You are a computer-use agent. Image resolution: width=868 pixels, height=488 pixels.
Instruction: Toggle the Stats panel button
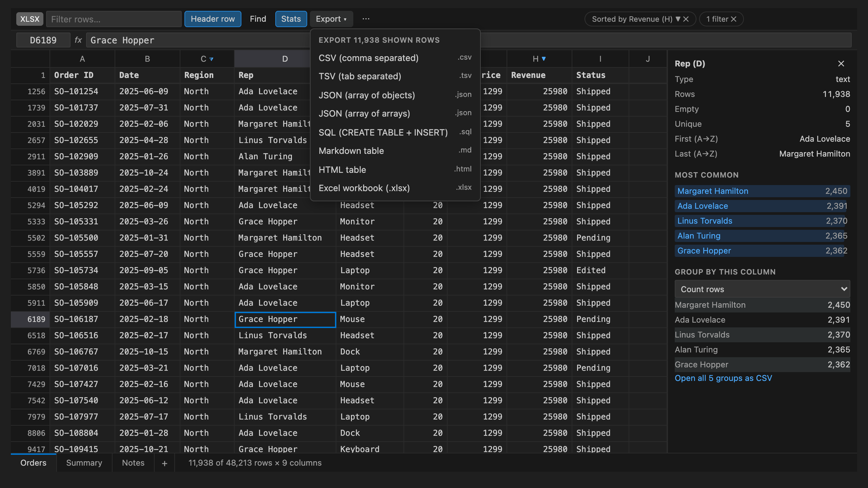[291, 19]
